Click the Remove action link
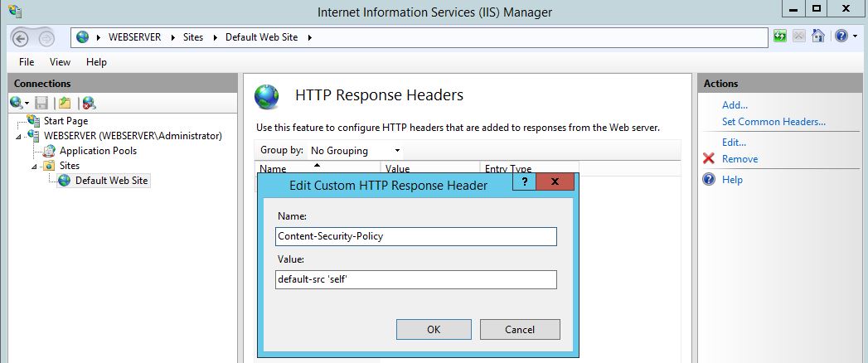 tap(739, 159)
